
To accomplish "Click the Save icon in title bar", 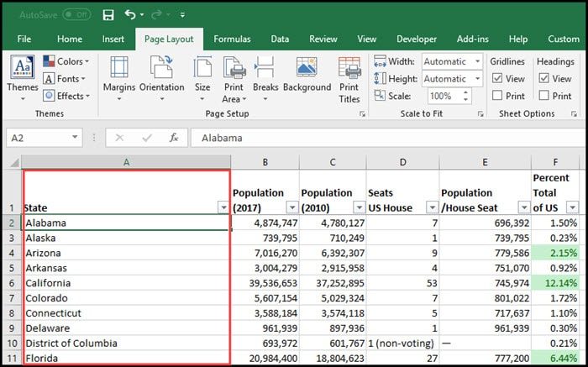I will 108,14.
